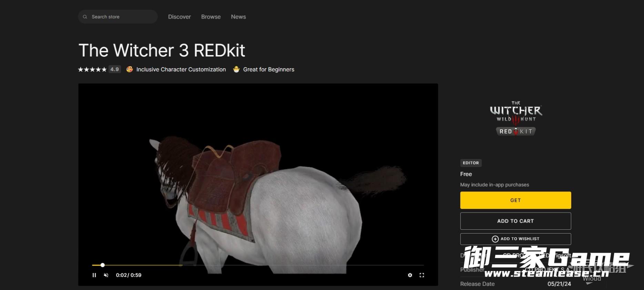Open video settings gear menu
Image resolution: width=644 pixels, height=290 pixels.
click(x=410, y=275)
